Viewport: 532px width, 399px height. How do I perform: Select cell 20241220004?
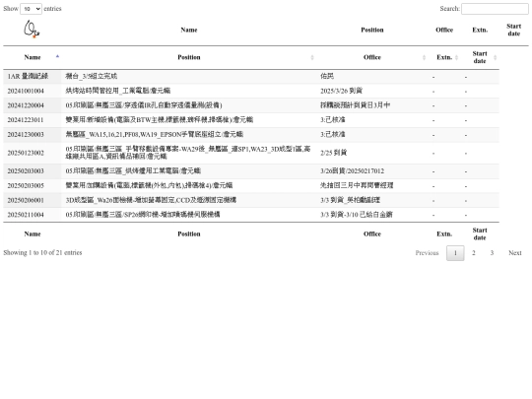coord(33,105)
